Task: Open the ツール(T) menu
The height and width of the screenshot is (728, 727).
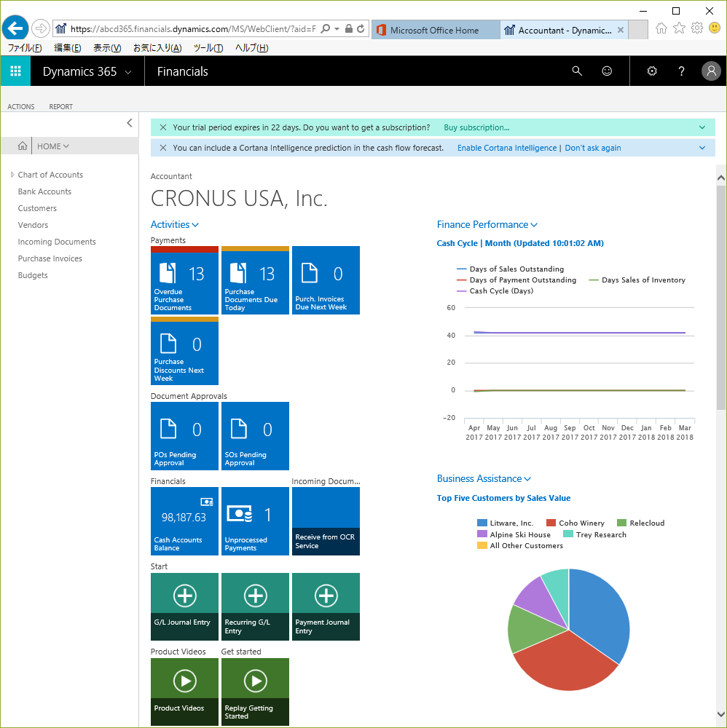Action: pyautogui.click(x=208, y=48)
